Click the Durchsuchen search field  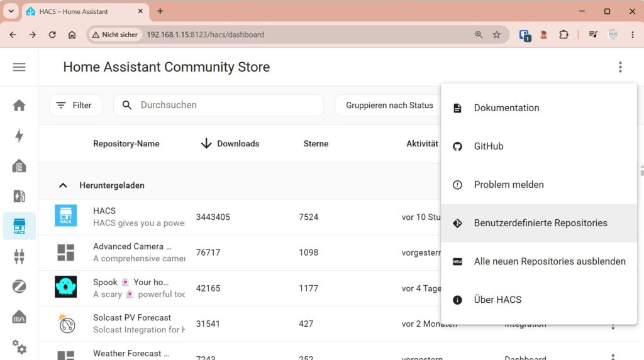218,105
